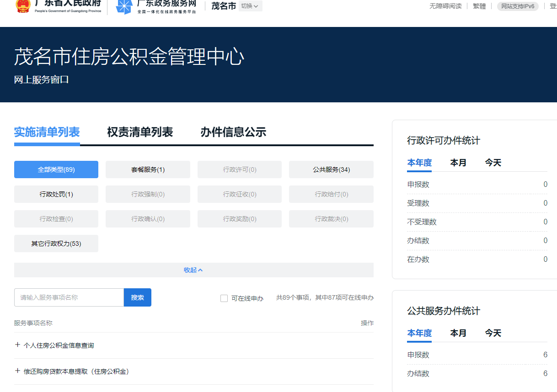This screenshot has height=392, width=557.
Task: Show 今天 stats in 公共服务办件统计
Action: [493, 333]
